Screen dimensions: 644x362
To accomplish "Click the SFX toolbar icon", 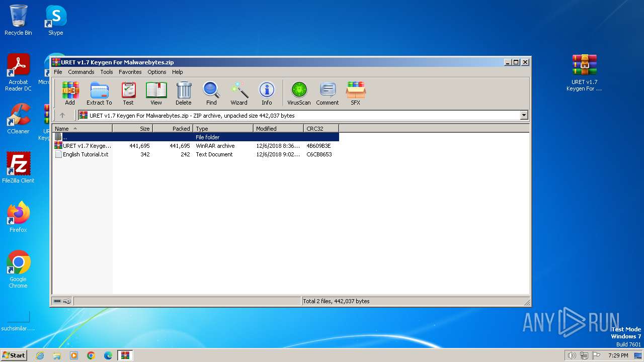I will tap(355, 94).
